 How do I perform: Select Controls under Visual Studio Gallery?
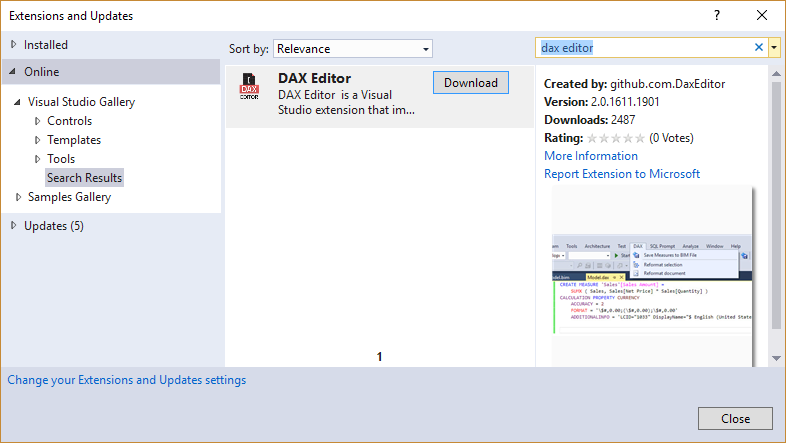[x=70, y=121]
